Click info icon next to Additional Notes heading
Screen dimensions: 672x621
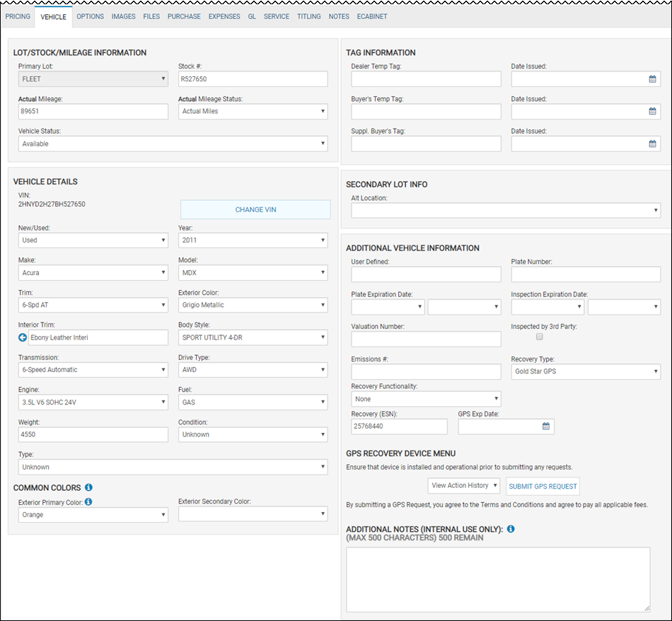(511, 529)
